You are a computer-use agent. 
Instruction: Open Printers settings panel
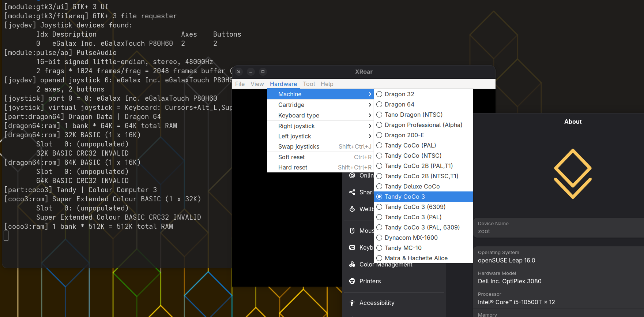pos(394,281)
